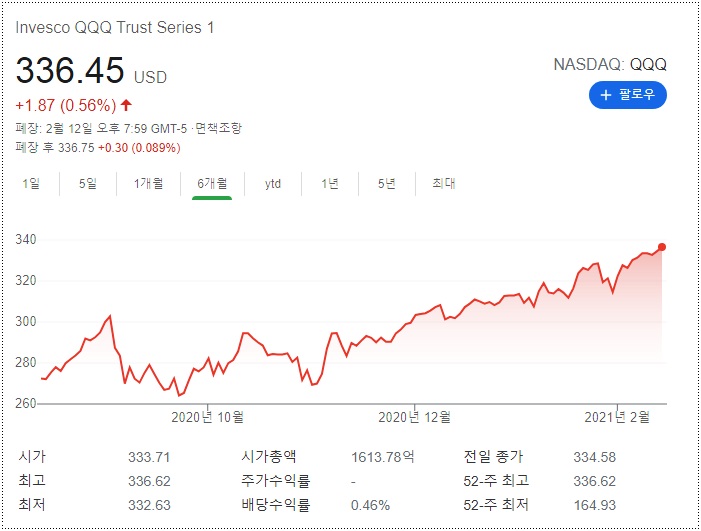Select the 최대 time range tab
Screen dimensions: 701x531
click(x=443, y=183)
